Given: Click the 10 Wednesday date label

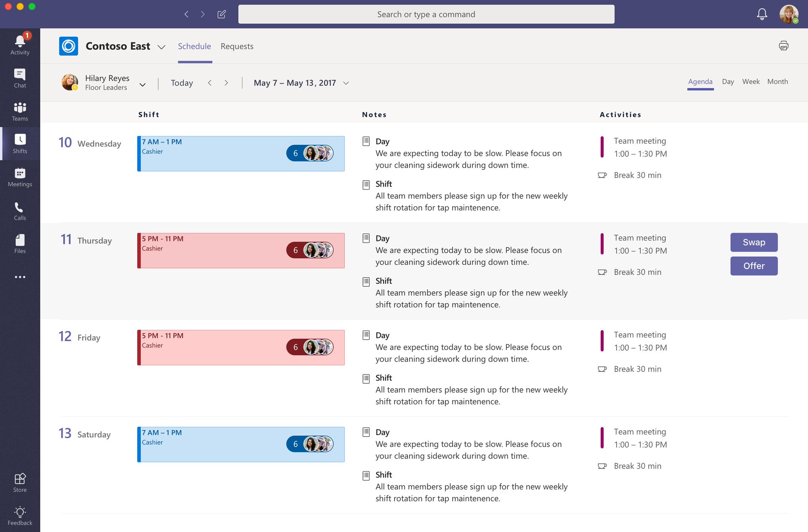Looking at the screenshot, I should (x=90, y=143).
